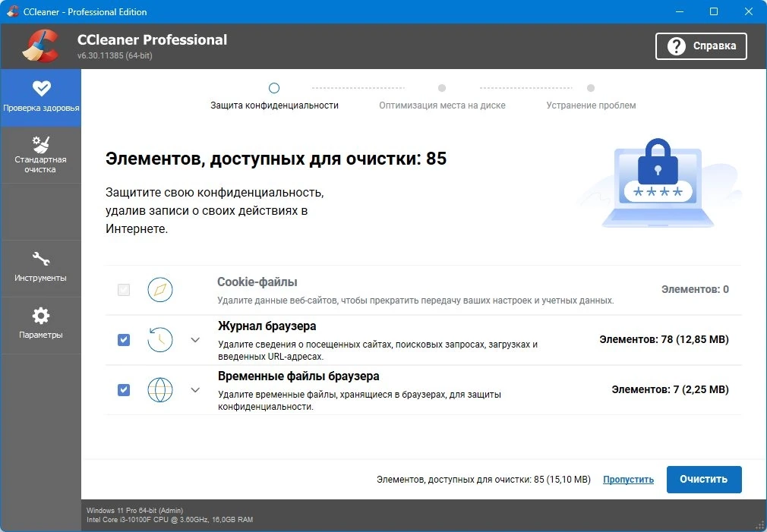The width and height of the screenshot is (767, 532).
Task: Click the Защитите свою конфиденциальность description paragraph
Action: [x=215, y=211]
